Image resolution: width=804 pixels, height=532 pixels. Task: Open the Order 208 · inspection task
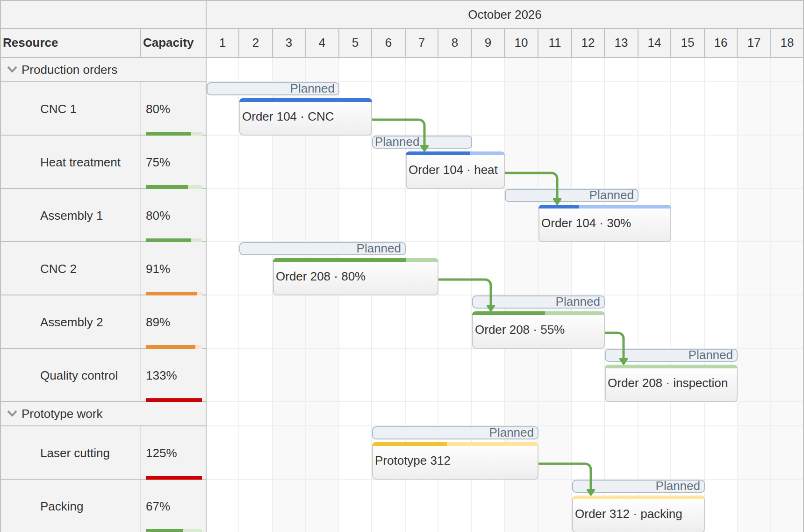671,383
